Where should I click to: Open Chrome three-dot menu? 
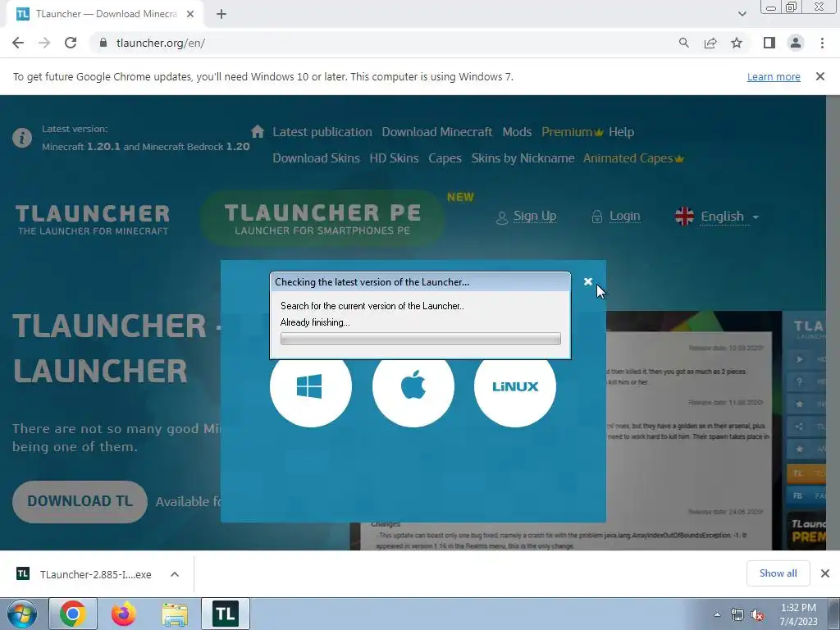(x=822, y=43)
